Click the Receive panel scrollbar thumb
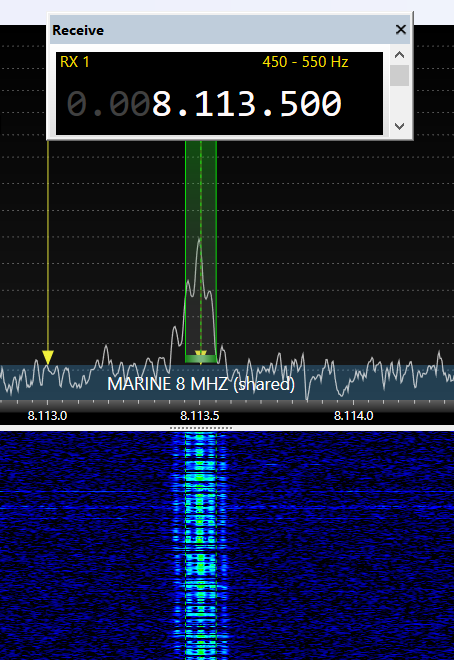Viewport: 454px width, 660px height. [x=399, y=75]
